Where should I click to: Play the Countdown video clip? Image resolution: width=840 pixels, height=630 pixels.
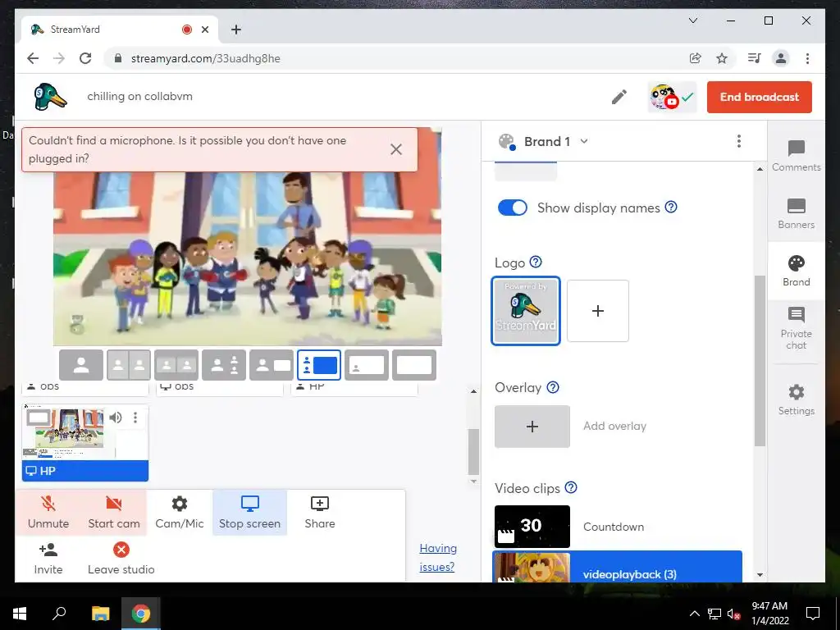pyautogui.click(x=532, y=527)
